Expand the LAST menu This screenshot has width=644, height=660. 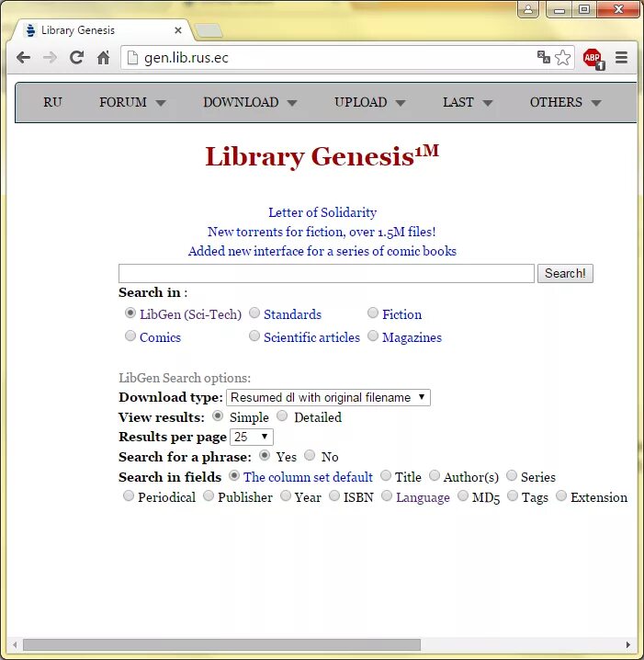point(468,102)
